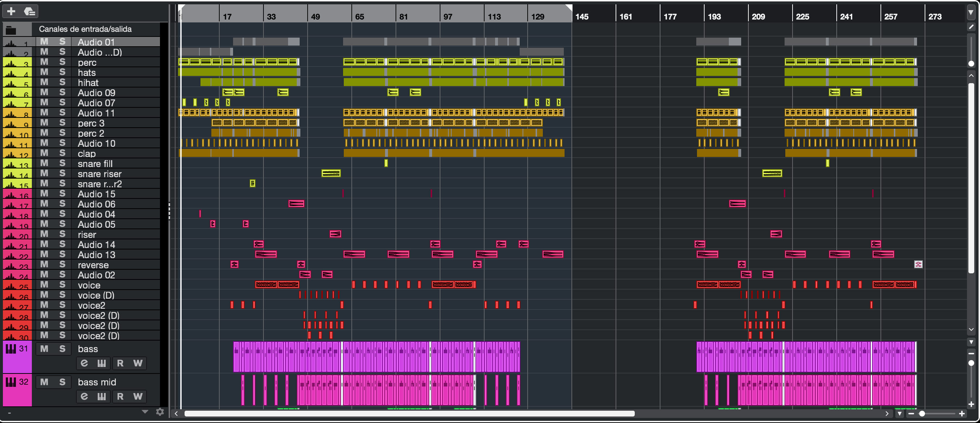Image resolution: width=980 pixels, height=423 pixels.
Task: Select the hihat track name
Action: tap(88, 83)
